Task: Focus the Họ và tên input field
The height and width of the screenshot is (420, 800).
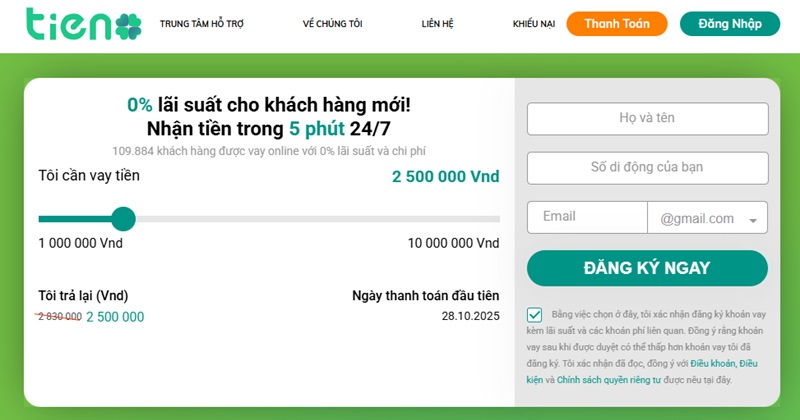Action: (647, 118)
